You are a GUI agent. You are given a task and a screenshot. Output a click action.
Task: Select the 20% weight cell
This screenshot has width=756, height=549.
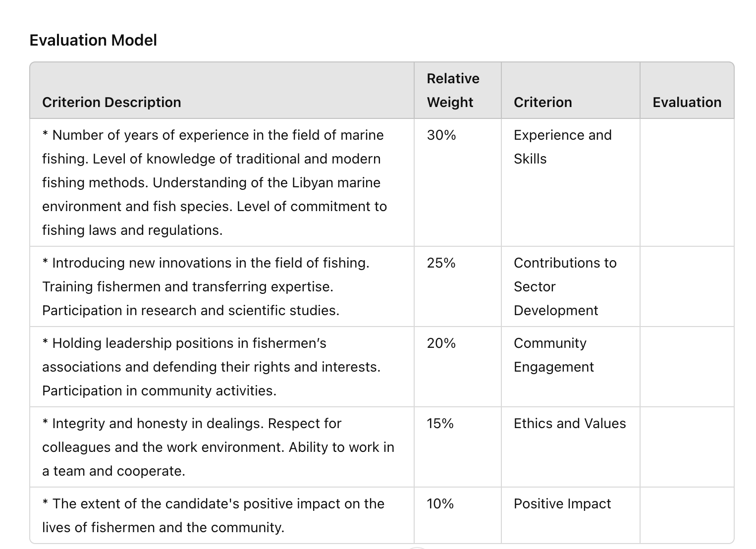coord(441,343)
